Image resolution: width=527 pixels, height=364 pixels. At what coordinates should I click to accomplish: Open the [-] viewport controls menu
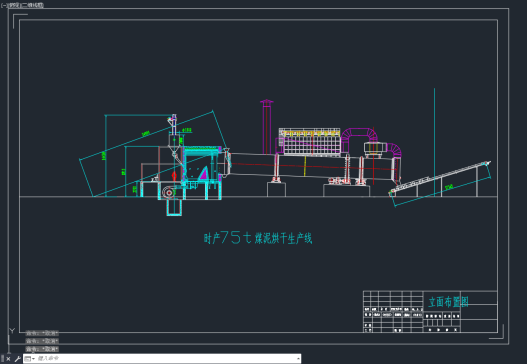pos(4,5)
